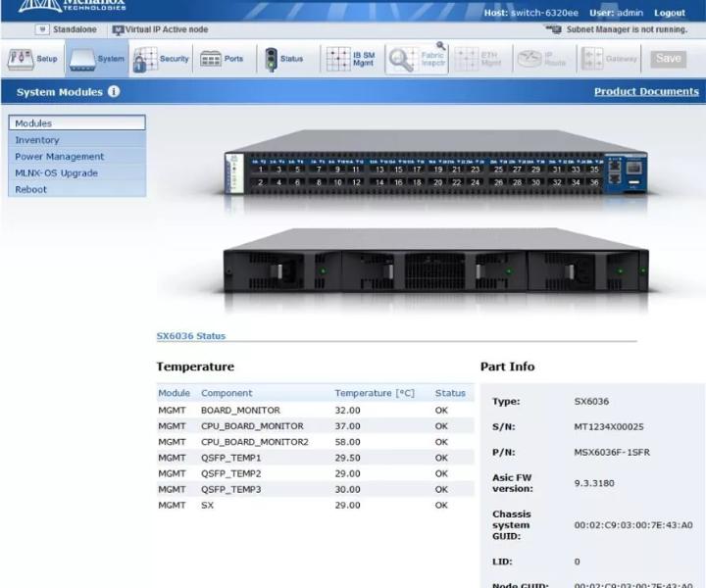Screen dimensions: 706x588
Task: Click the QSFP_TEMP3 component cell
Action: (231, 489)
